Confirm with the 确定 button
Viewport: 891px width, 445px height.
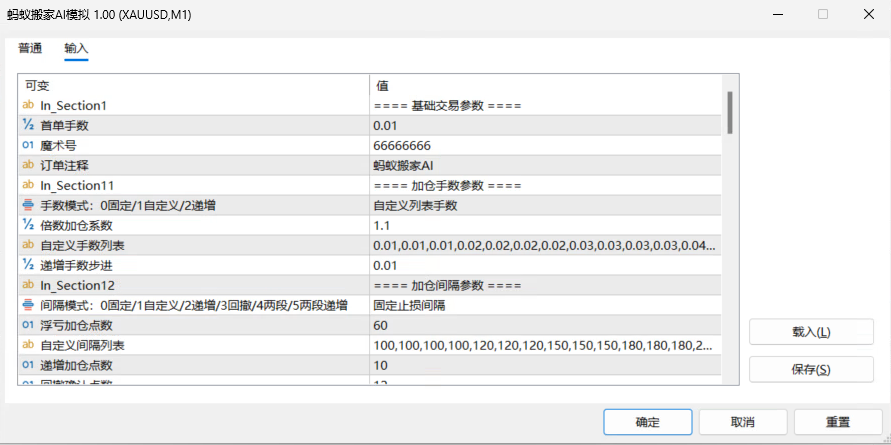(x=648, y=422)
